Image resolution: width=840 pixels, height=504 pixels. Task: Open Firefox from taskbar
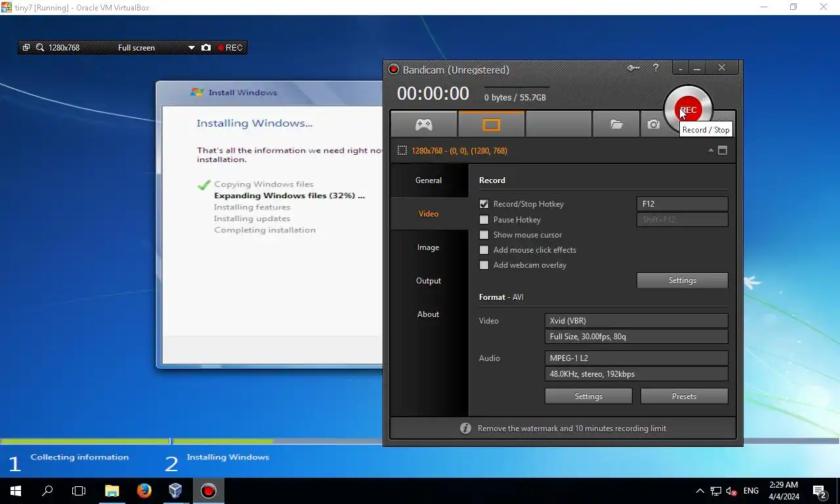click(x=144, y=490)
